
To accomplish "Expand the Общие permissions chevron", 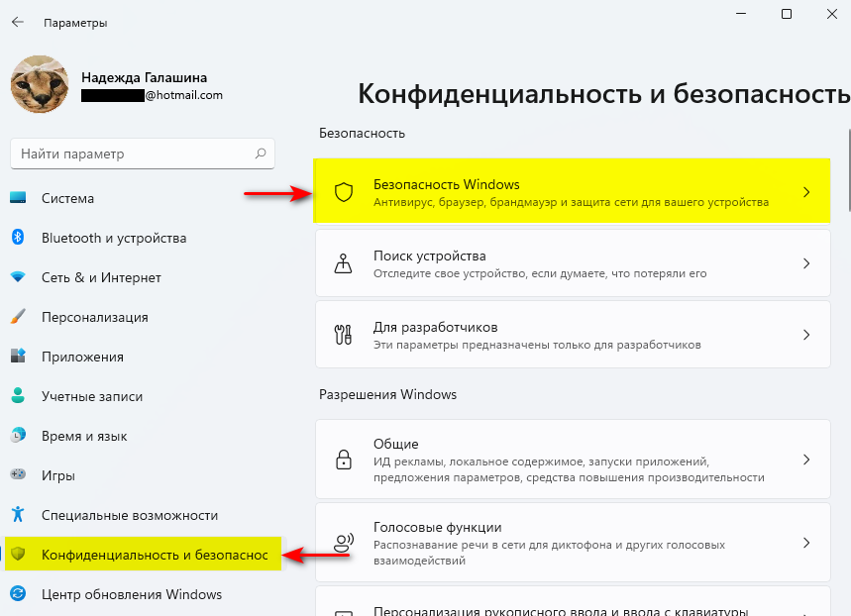I will tap(806, 460).
